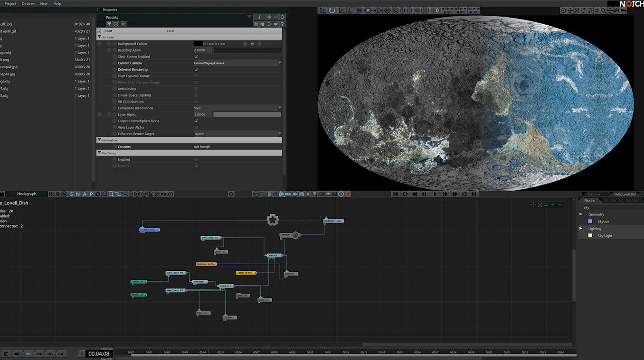Click the gear icon in the Nodegraph toolbar
Screen dimensions: 644x360
(x=231, y=194)
